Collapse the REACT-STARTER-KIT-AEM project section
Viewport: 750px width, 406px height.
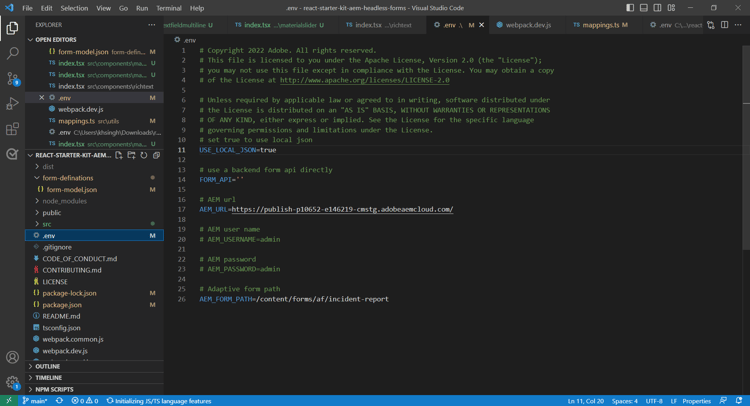(69, 155)
